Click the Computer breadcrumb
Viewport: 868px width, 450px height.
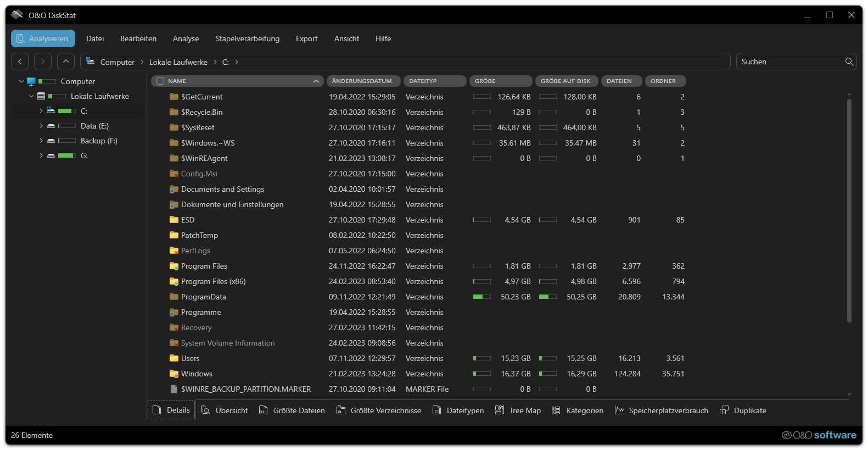tap(117, 62)
